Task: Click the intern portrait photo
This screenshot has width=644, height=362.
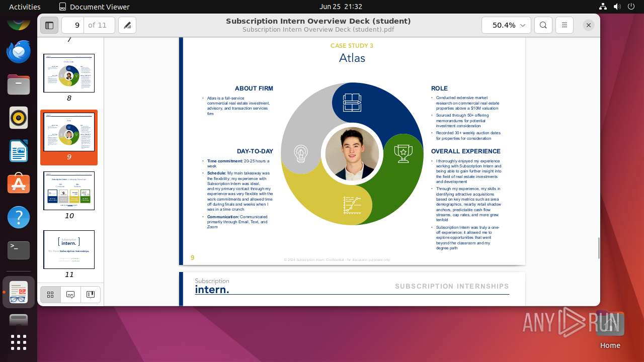Action: tap(352, 154)
